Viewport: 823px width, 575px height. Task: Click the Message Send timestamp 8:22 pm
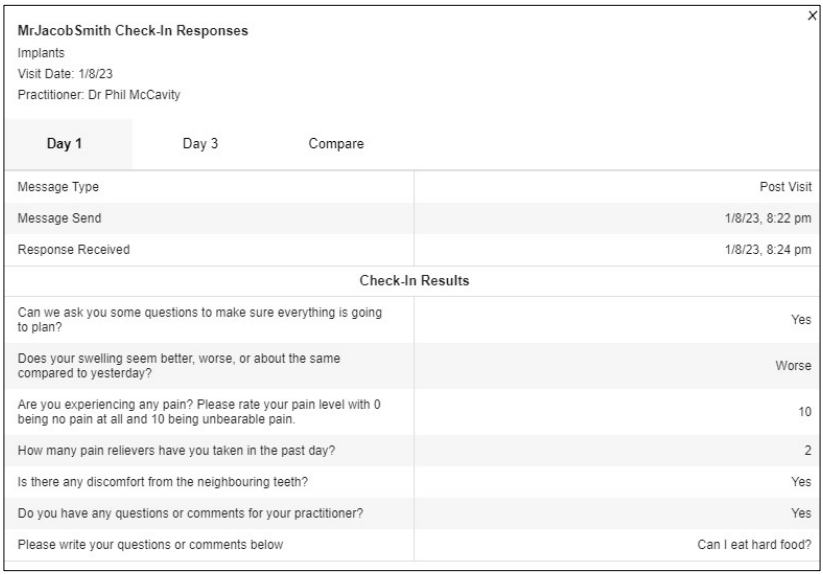[768, 218]
